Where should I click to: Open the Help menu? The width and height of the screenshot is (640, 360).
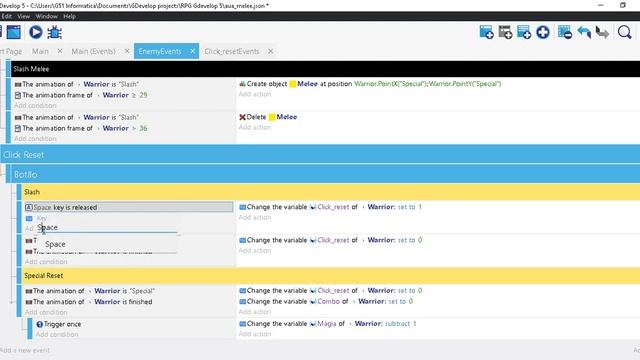(69, 16)
